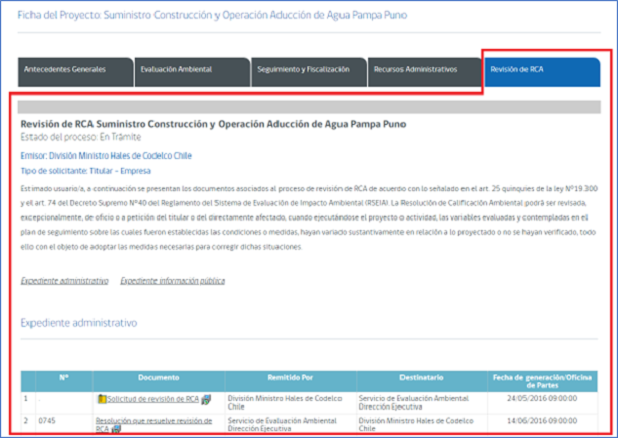Open Expediente información pública link

click(x=172, y=281)
